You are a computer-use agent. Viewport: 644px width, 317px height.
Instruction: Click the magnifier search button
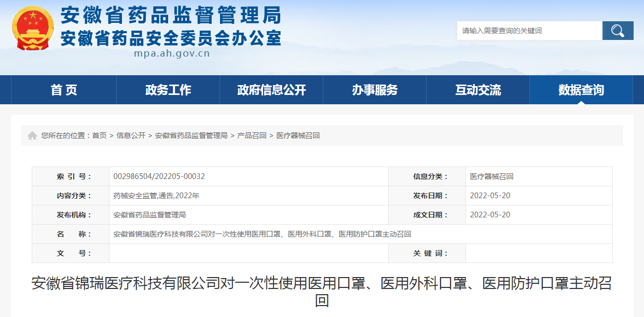coord(618,31)
